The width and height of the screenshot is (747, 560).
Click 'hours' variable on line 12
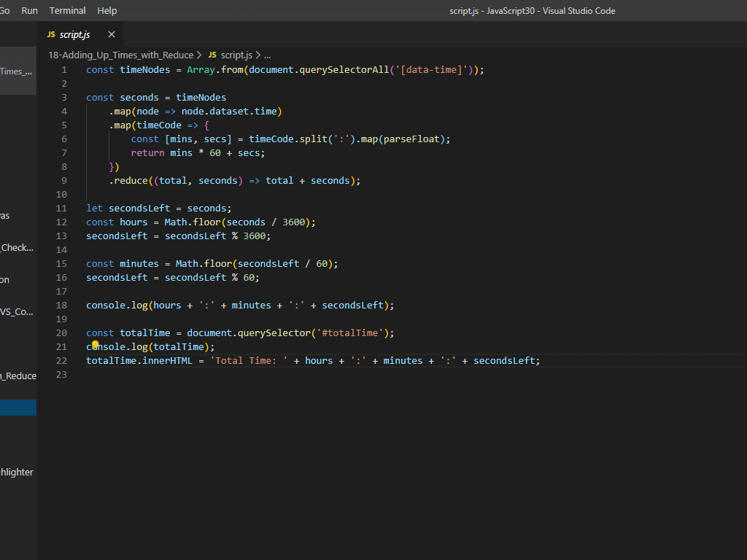(134, 222)
